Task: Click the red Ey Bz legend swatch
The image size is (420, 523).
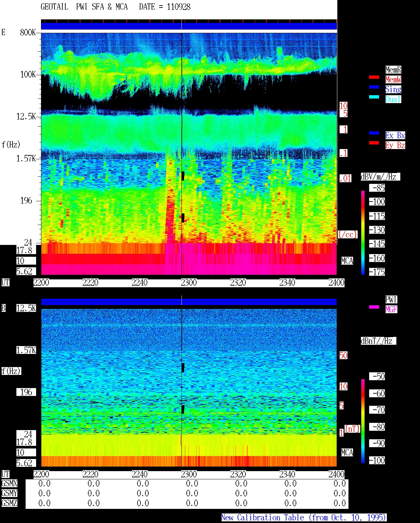Action: coord(374,143)
